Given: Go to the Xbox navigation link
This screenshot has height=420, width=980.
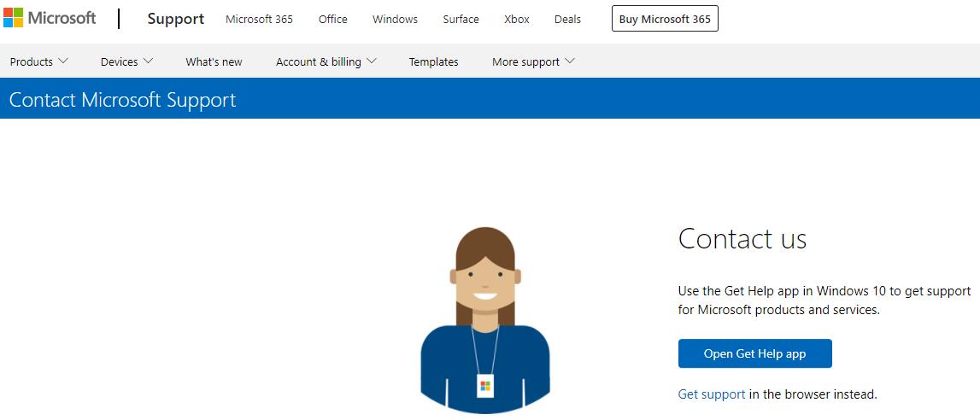Looking at the screenshot, I should tap(516, 20).
